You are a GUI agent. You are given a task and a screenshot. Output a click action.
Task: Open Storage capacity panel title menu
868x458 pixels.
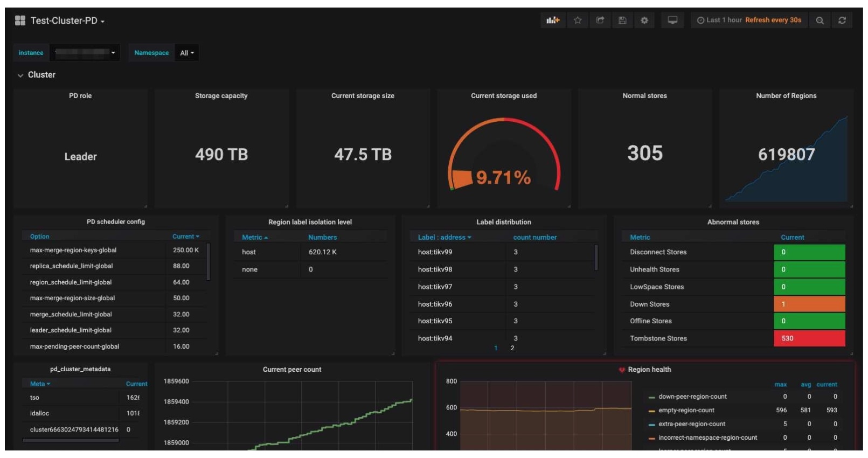tap(221, 96)
